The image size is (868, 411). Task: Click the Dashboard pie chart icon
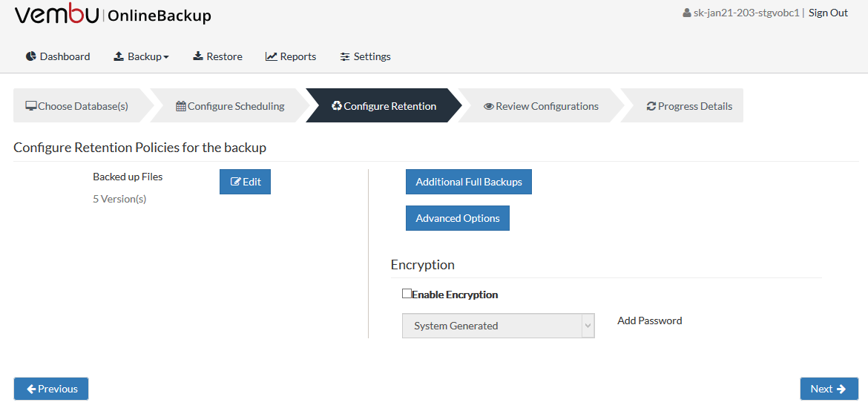point(31,56)
